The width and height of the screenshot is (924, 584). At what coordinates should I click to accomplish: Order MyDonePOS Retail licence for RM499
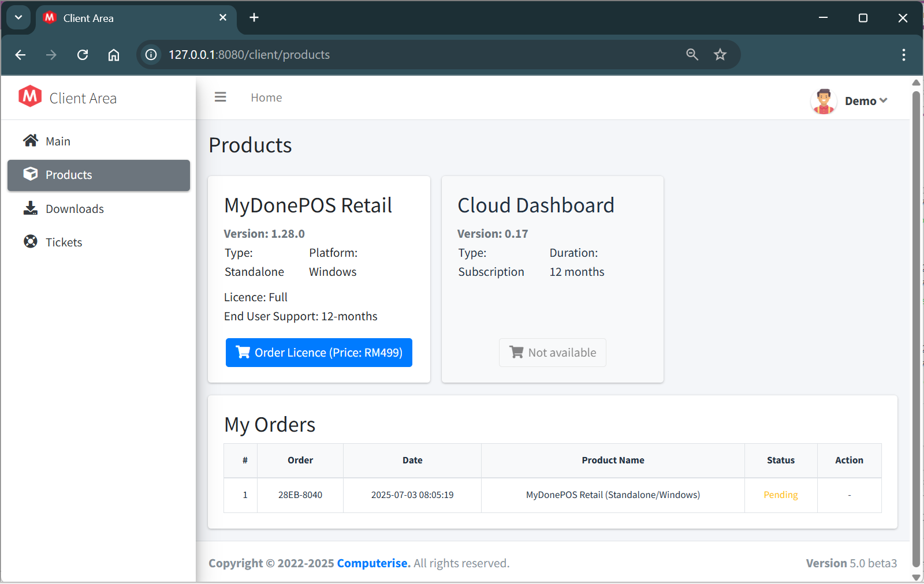pos(319,353)
